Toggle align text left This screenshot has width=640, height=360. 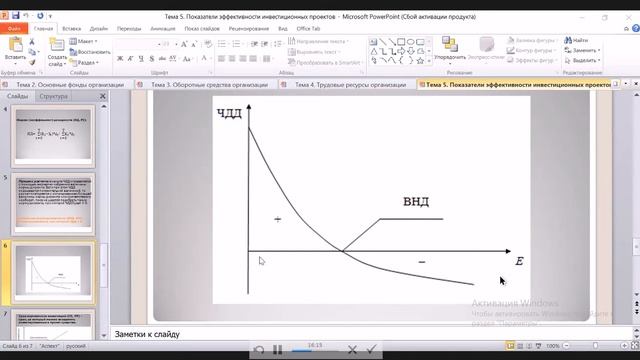coord(222,59)
